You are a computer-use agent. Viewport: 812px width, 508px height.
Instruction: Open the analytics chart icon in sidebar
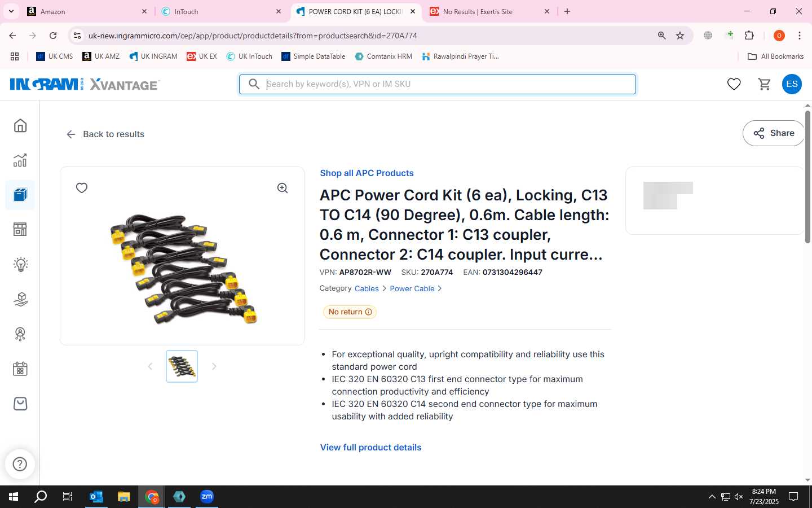[x=20, y=160]
